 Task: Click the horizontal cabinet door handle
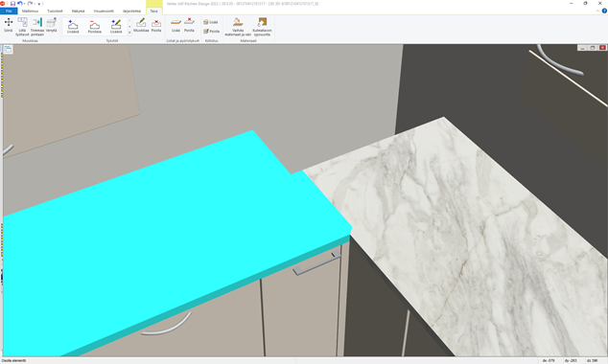tap(316, 263)
